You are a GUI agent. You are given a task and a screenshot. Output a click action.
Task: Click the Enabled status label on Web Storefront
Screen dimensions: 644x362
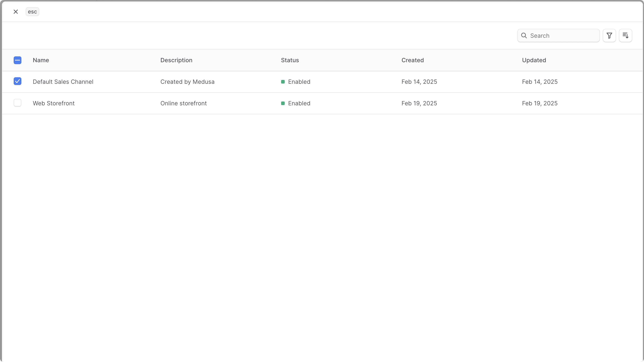point(299,103)
